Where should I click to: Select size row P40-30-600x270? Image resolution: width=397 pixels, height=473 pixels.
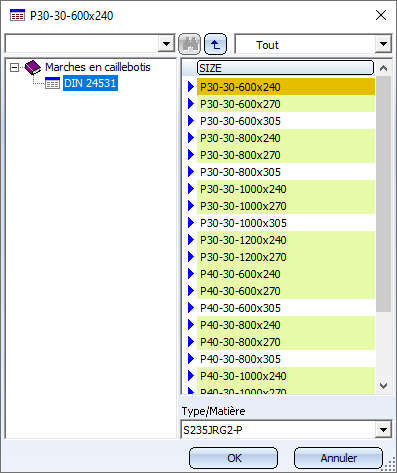tap(286, 291)
